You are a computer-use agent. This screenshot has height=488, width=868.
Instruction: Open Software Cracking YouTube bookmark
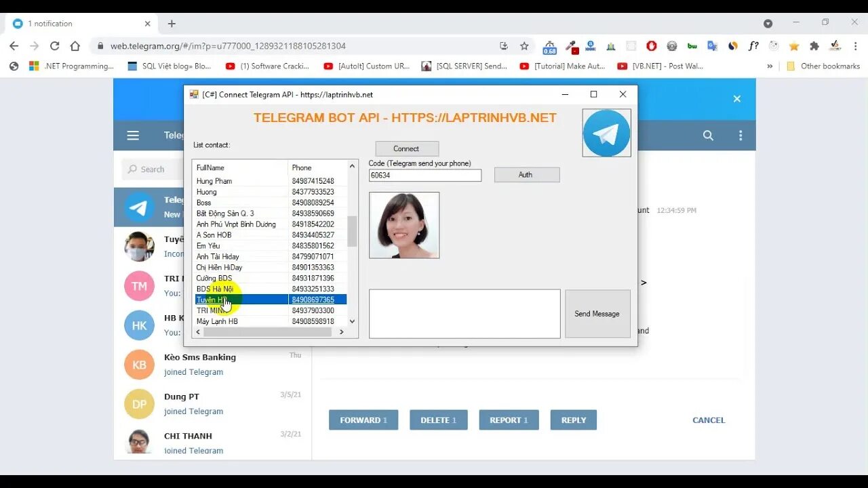coord(267,66)
